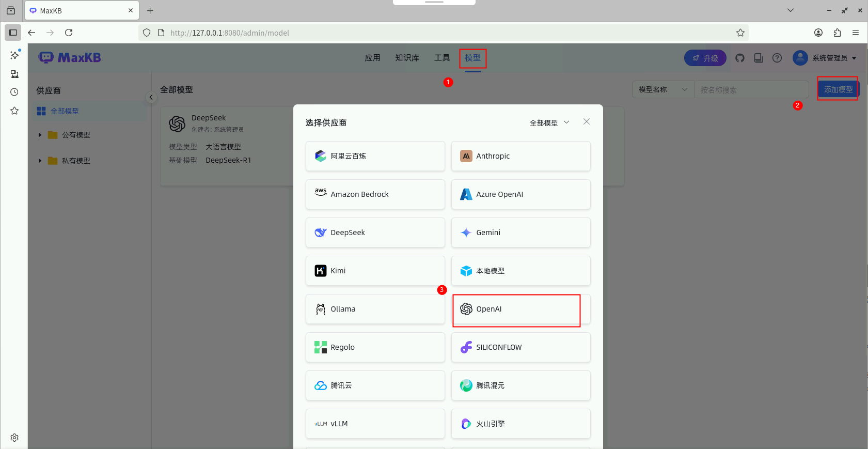Viewport: 868px width, 449px height.
Task: Click the SILICONFLOW provider icon
Action: tap(466, 347)
